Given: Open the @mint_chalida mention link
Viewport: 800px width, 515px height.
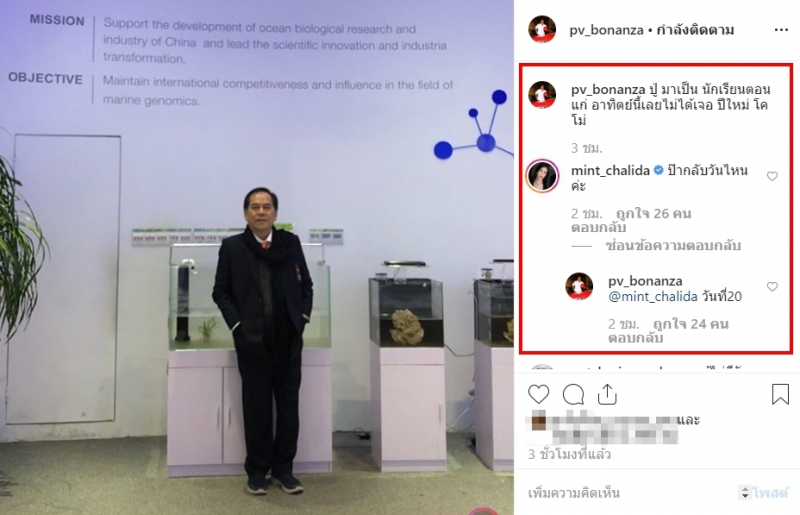Looking at the screenshot, I should tap(653, 296).
